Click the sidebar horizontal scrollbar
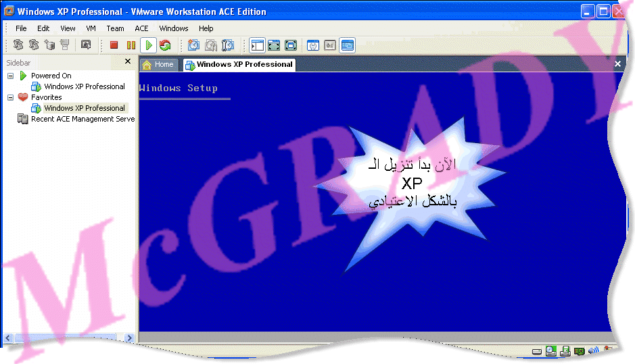 64,338
